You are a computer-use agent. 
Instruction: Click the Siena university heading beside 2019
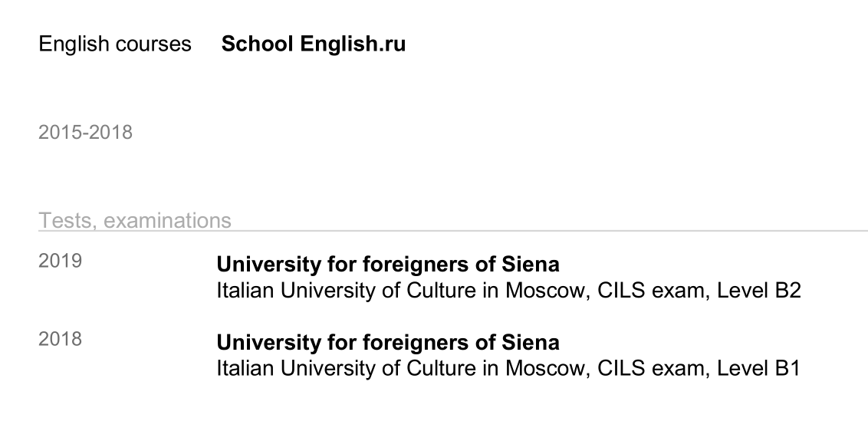tap(388, 265)
